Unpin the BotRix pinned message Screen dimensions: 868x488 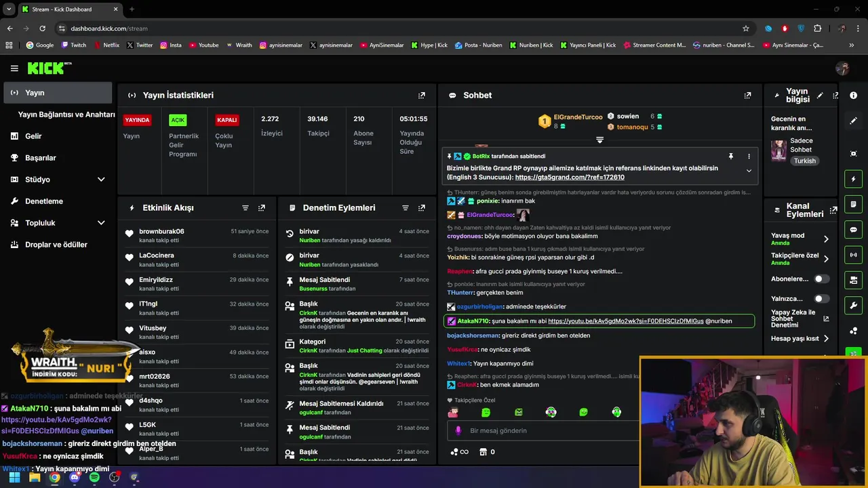coord(731,157)
